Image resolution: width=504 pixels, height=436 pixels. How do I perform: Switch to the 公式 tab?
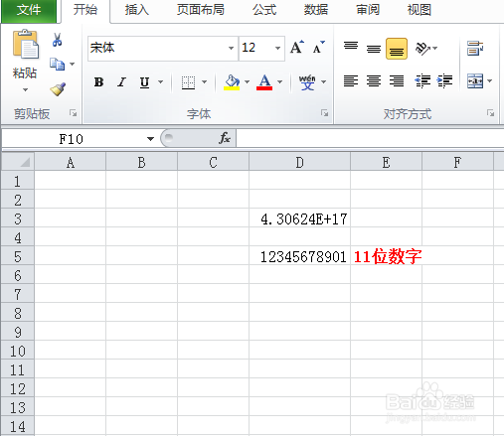pyautogui.click(x=264, y=10)
